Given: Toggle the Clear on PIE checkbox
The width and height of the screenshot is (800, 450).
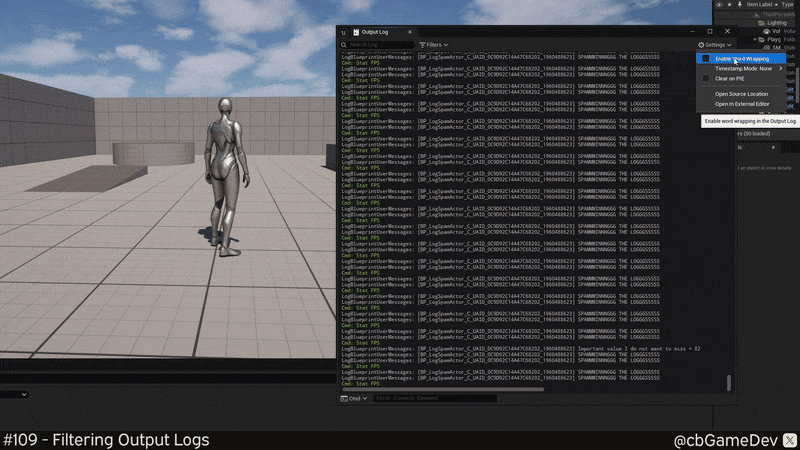Looking at the screenshot, I should 706,79.
